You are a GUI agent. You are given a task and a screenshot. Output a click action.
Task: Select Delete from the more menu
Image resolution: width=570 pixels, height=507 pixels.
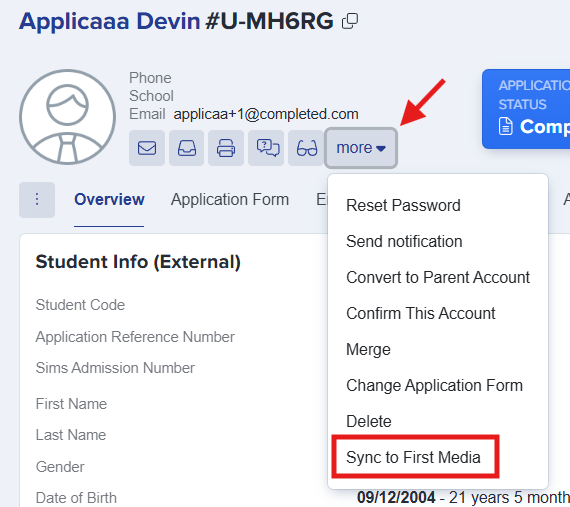click(369, 421)
